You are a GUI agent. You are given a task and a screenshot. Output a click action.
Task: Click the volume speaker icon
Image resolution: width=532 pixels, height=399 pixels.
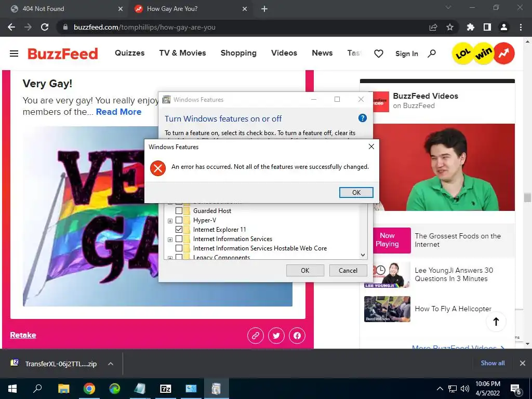pos(465,389)
